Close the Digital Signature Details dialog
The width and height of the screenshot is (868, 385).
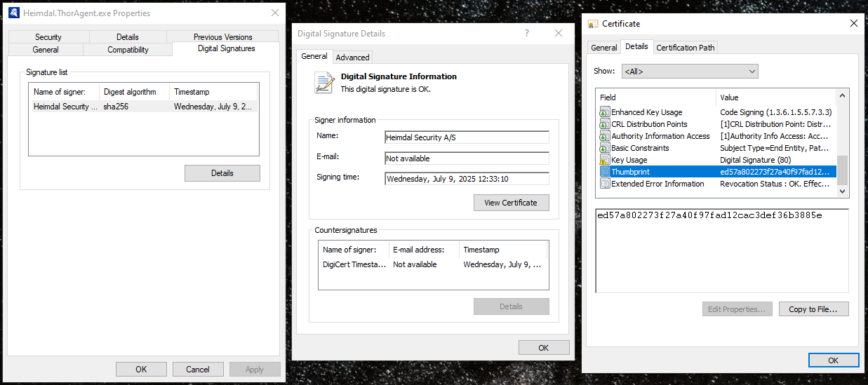point(559,33)
